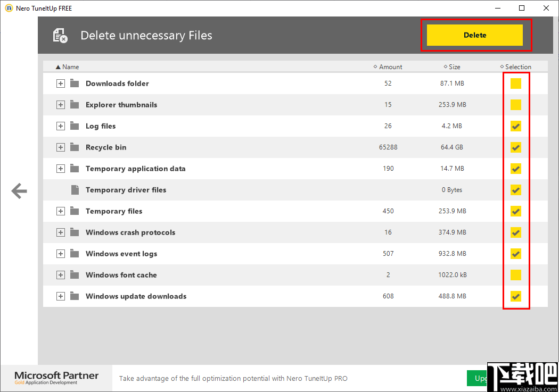Click the Windows font cache folder icon
Image resolution: width=559 pixels, height=392 pixels.
75,275
